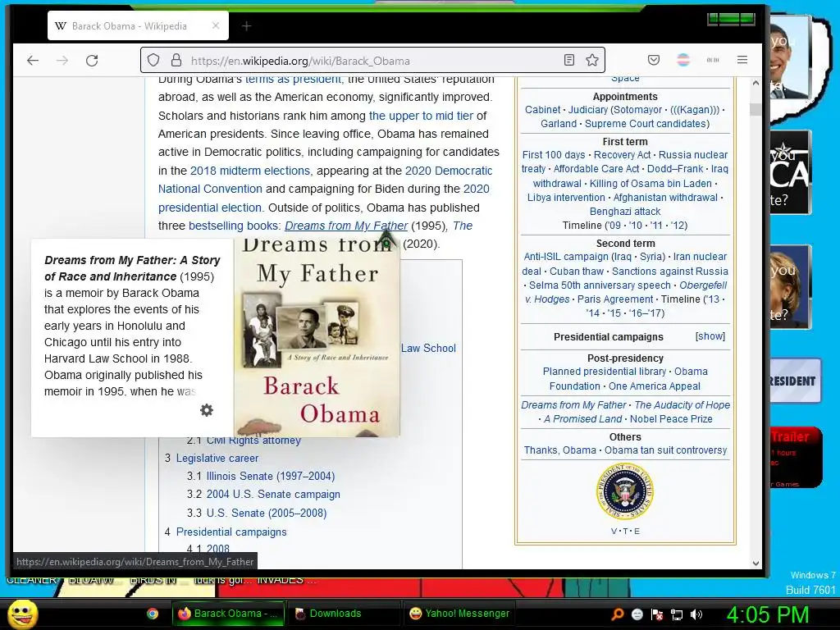
Task: Go back to the previous page
Action: coord(33,60)
